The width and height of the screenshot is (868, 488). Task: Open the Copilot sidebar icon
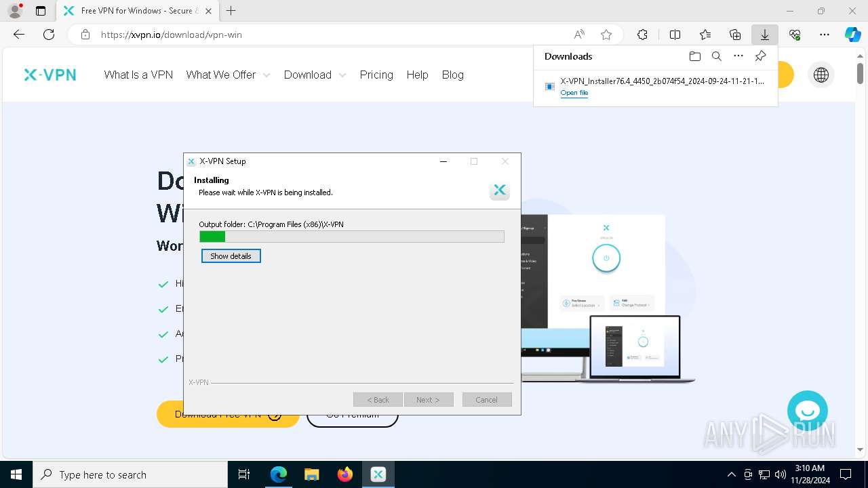[852, 35]
